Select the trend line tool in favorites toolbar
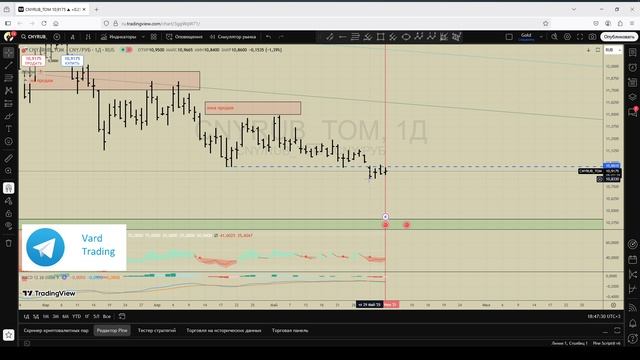Image resolution: width=640 pixels, height=360 pixels. click(330, 37)
